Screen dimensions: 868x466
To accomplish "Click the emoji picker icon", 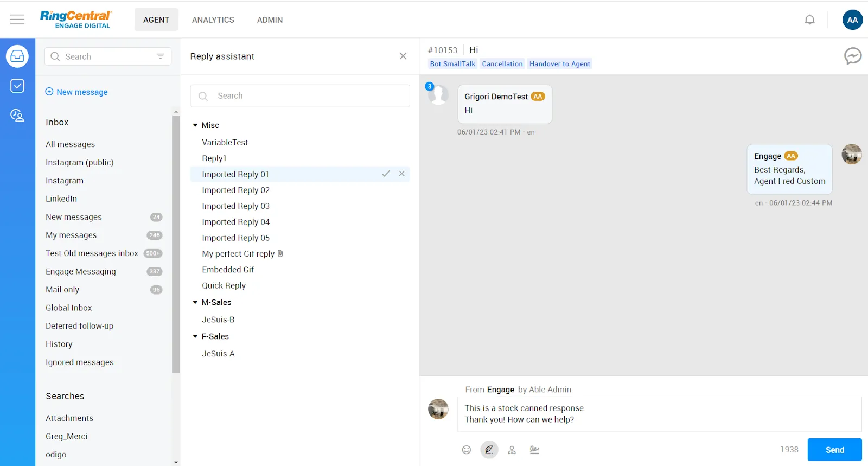I will (x=467, y=450).
